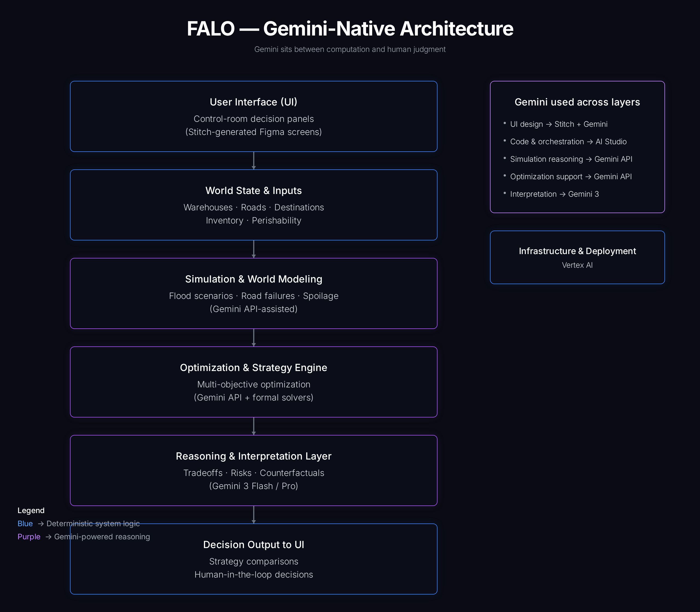Click the User Interface (UI) box title
700x612 pixels.
253,102
